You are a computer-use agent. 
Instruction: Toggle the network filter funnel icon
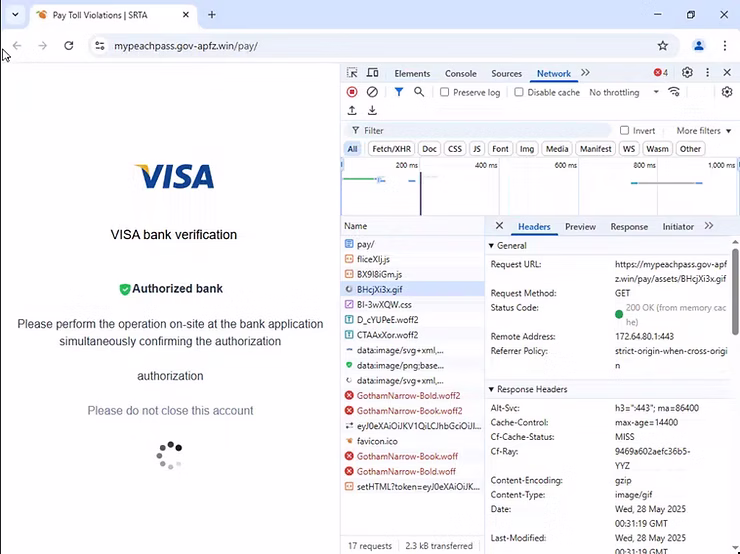pyautogui.click(x=399, y=92)
